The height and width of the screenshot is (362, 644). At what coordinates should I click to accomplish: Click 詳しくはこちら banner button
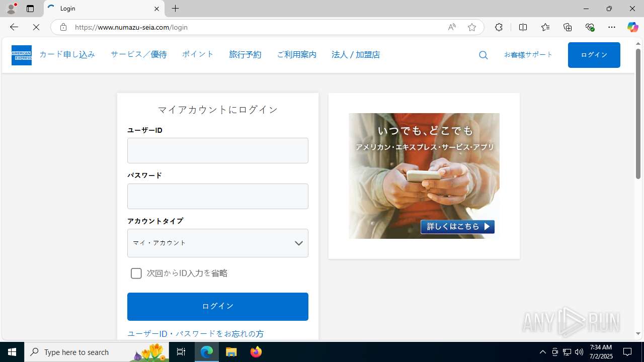click(457, 227)
